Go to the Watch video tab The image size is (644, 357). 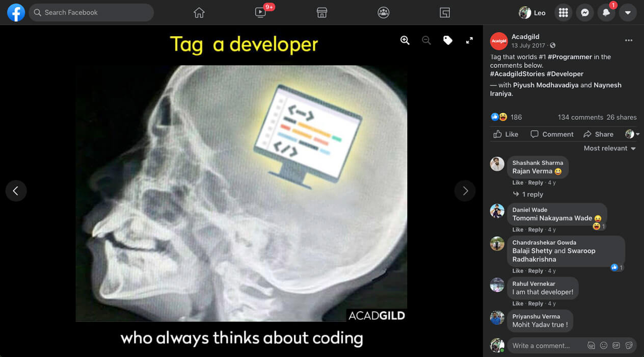(260, 13)
